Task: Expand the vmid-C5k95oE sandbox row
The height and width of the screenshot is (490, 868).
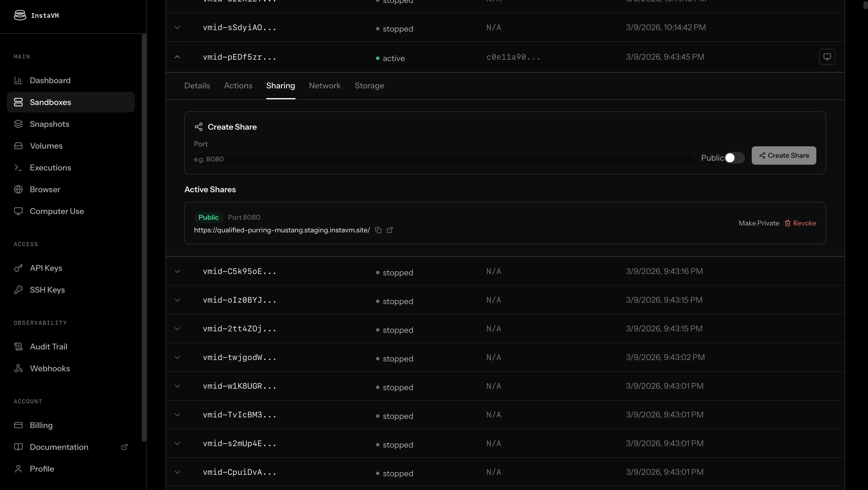Action: (178, 271)
